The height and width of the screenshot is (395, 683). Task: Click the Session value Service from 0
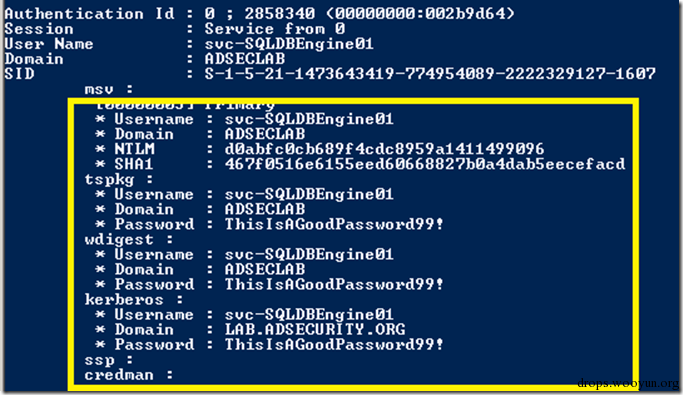tap(275, 29)
